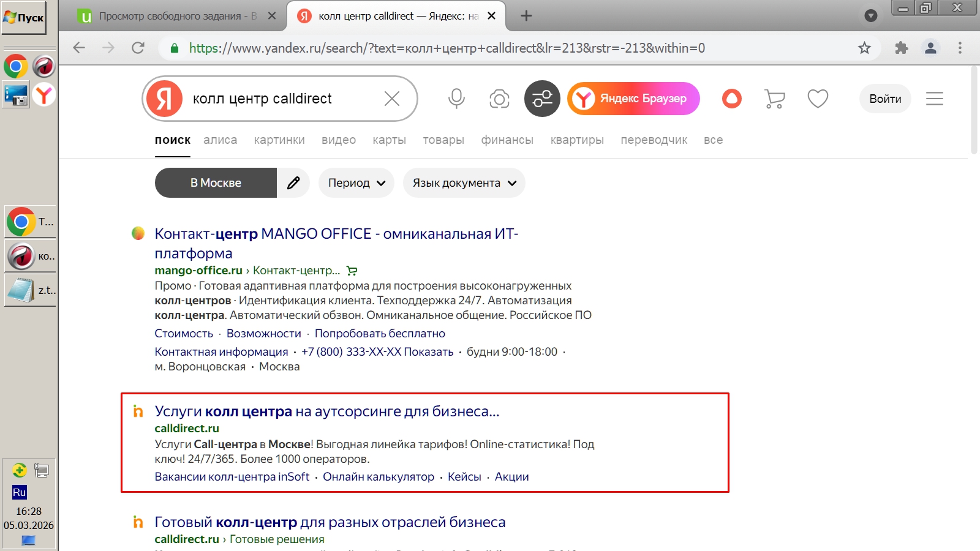Viewport: 980px width, 551px height.
Task: Switch to the 'картинки' tab
Action: pyautogui.click(x=279, y=140)
